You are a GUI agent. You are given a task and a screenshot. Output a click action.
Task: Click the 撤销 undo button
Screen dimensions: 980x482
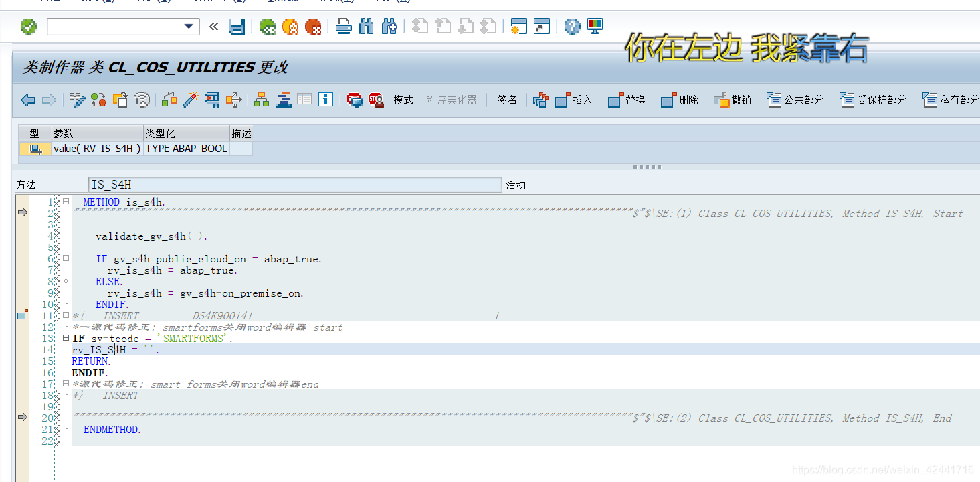click(x=732, y=100)
